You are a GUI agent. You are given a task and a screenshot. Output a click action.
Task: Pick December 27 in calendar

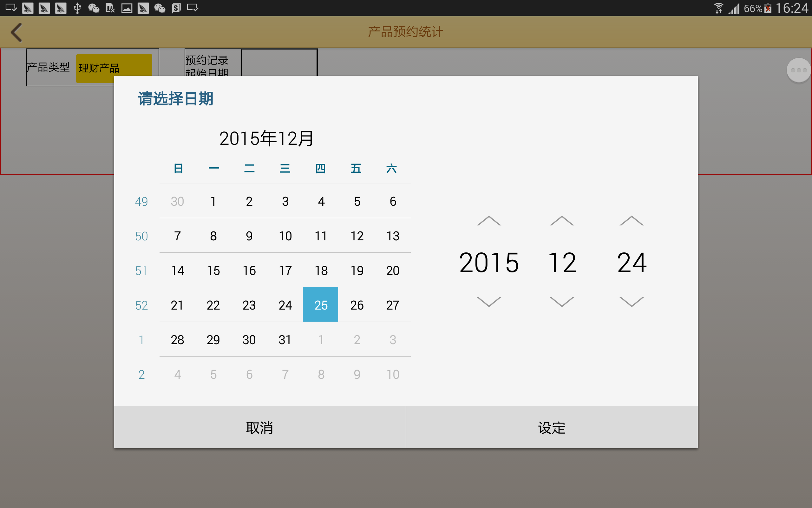(x=393, y=305)
